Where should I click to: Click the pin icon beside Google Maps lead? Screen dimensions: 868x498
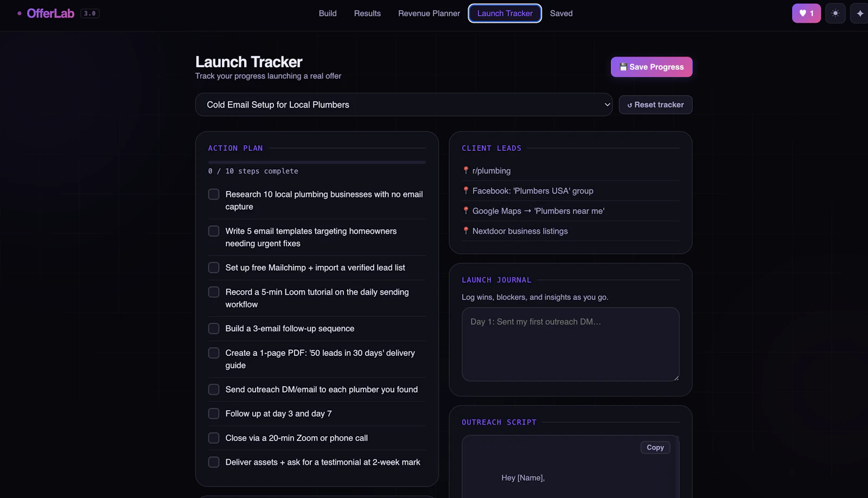tap(465, 210)
